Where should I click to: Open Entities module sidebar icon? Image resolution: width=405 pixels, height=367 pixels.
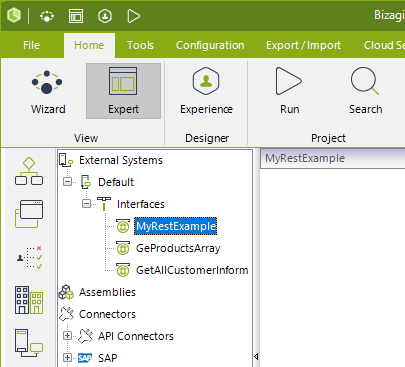29,214
